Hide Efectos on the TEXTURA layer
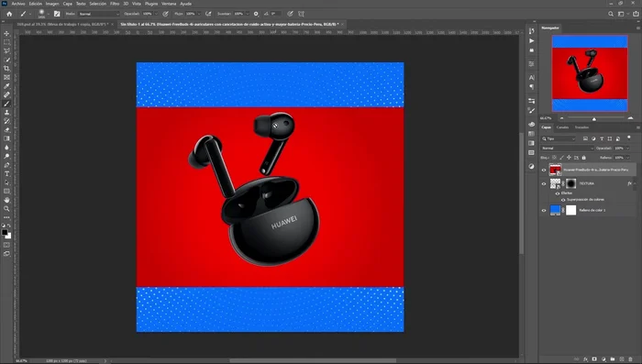 558,193
